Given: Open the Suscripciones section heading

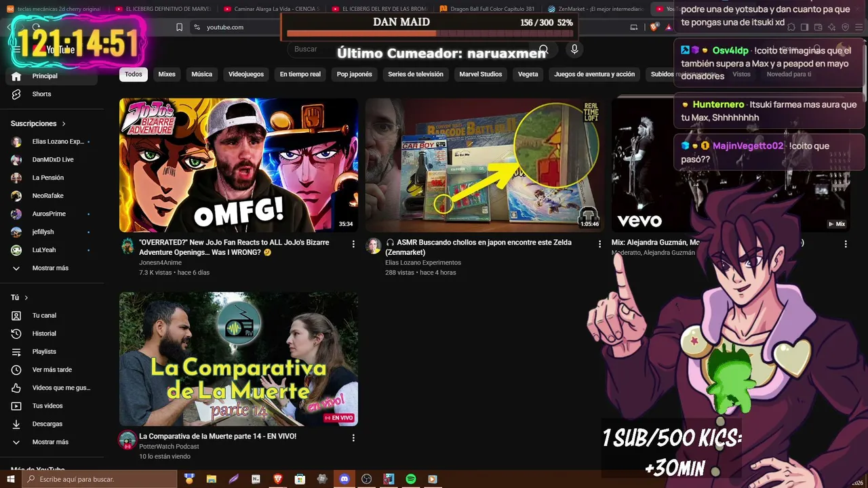Looking at the screenshot, I should click(38, 124).
